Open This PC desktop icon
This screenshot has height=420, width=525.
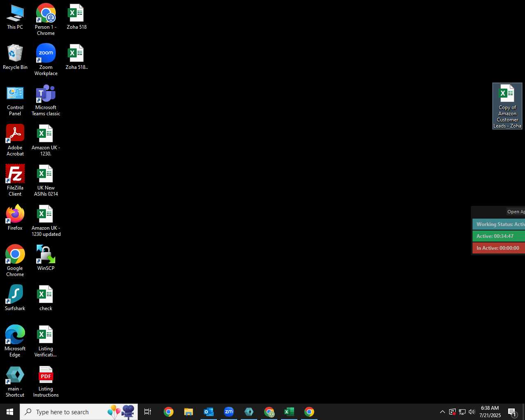click(x=15, y=17)
